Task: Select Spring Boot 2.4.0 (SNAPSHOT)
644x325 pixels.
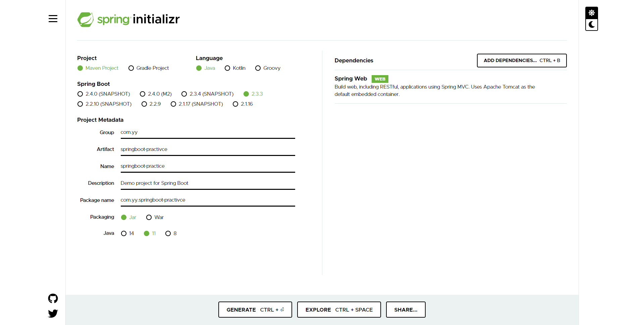Action: tap(104, 94)
